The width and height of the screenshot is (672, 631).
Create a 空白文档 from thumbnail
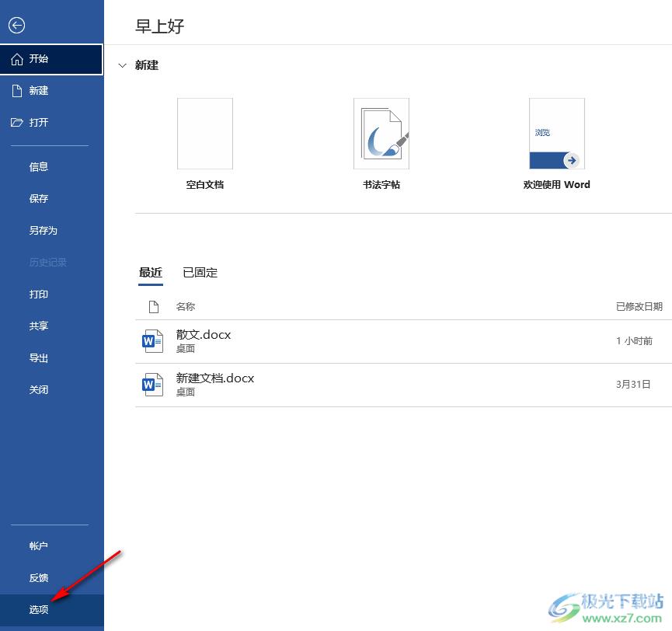(205, 134)
